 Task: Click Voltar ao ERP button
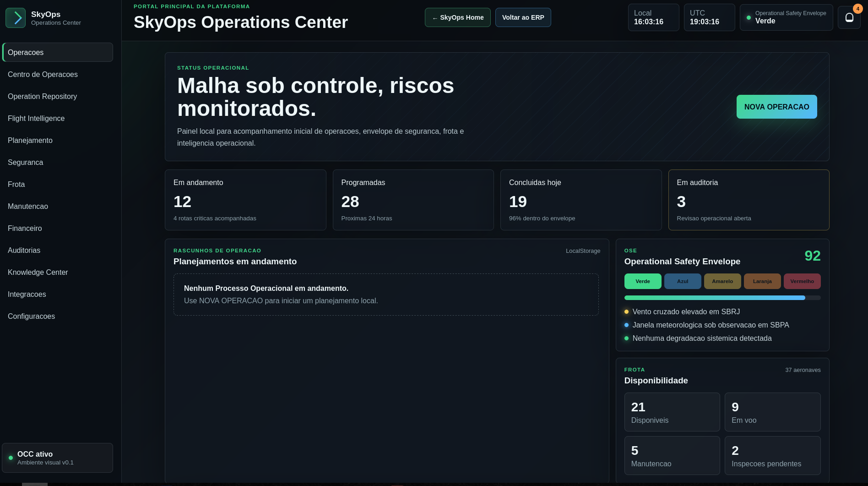pyautogui.click(x=523, y=17)
